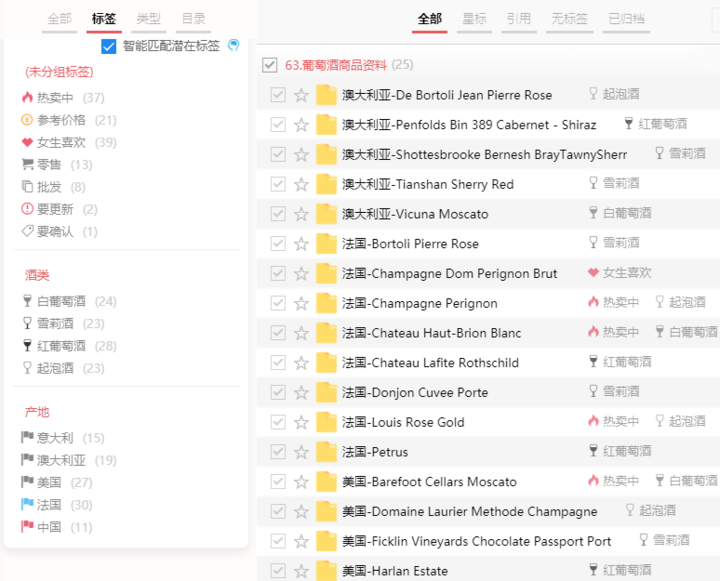Image resolution: width=720 pixels, height=581 pixels.
Task: Open 法国-Champagne Dom Perignon Brut item
Action: pos(449,274)
